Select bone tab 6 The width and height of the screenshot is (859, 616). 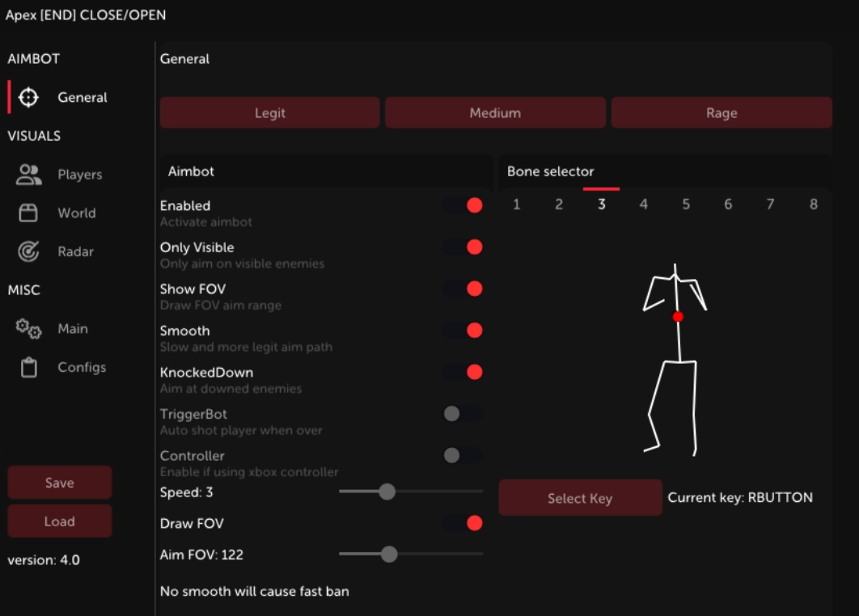728,205
